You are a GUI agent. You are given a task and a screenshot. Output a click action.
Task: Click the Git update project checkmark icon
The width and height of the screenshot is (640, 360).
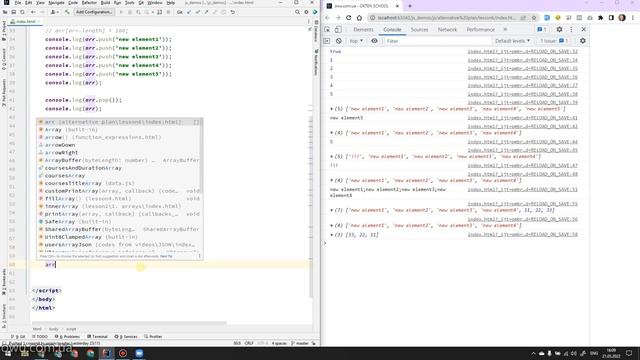189,12
